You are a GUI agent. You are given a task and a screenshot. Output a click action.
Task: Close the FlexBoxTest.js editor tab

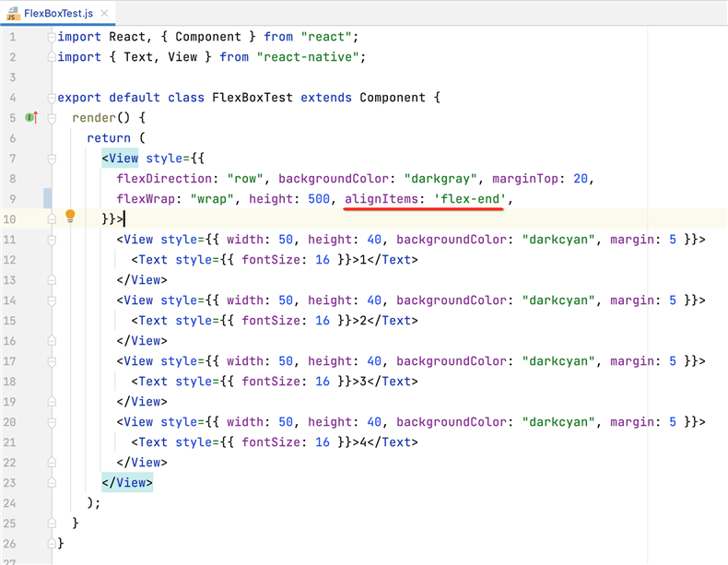click(x=105, y=14)
